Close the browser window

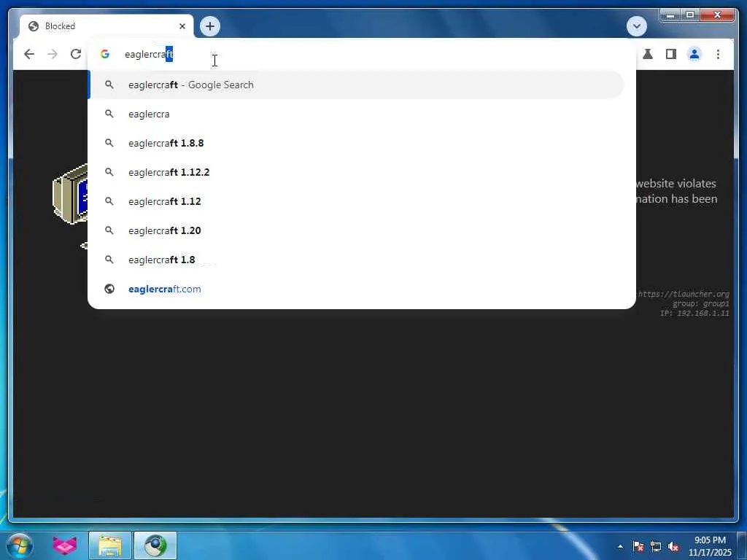pyautogui.click(x=718, y=15)
